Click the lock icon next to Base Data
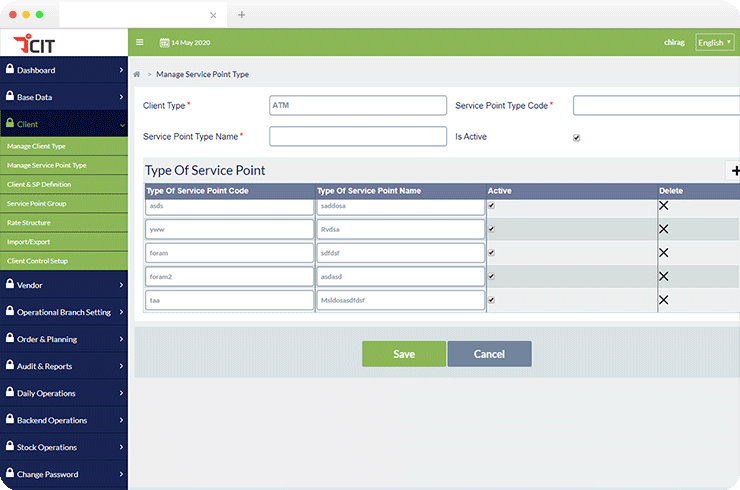The image size is (740, 490). [9, 96]
